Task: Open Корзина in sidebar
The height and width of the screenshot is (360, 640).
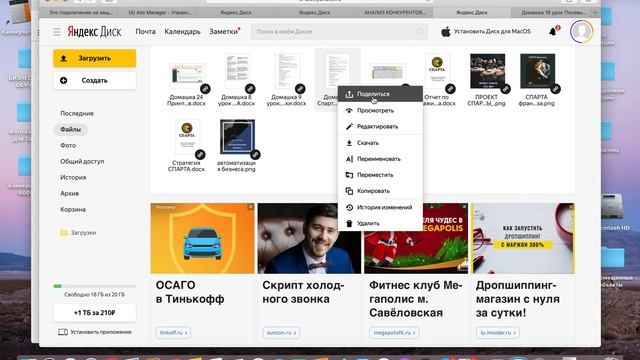Action: 73,209
